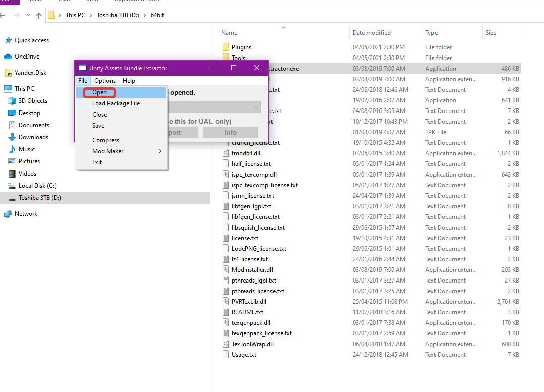The width and height of the screenshot is (544, 392).
Task: Expand the breadcrumb chevron after This PC
Action: point(91,15)
